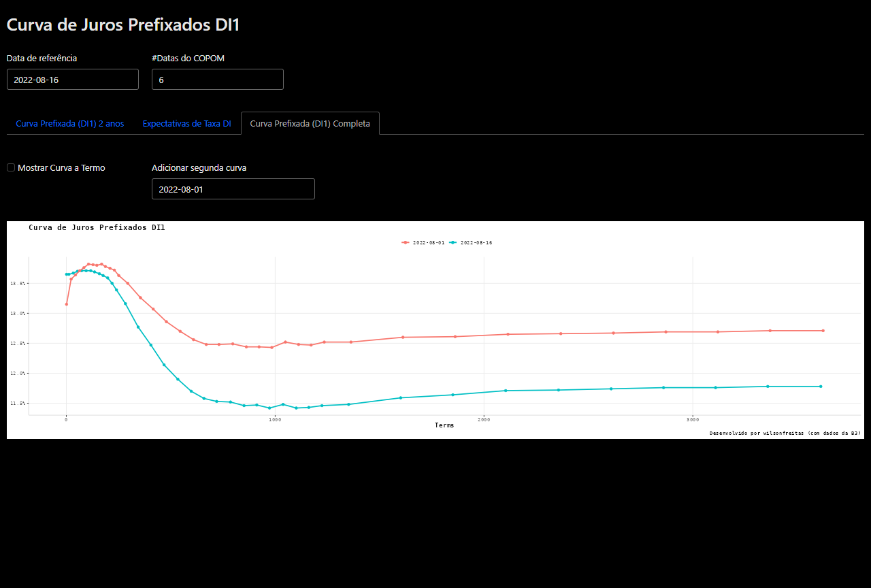Click the Mostrar Curva a Termo label text

[x=61, y=167]
